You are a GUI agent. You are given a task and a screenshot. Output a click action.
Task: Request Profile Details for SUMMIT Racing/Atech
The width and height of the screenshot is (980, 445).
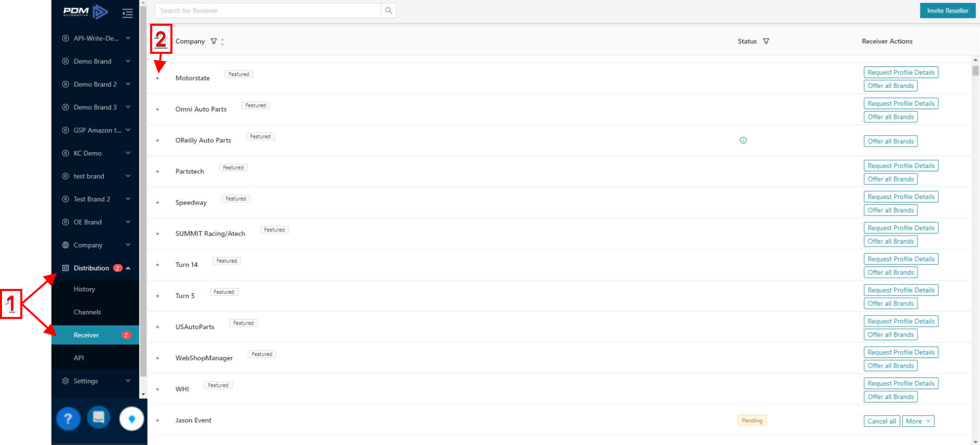tap(901, 228)
